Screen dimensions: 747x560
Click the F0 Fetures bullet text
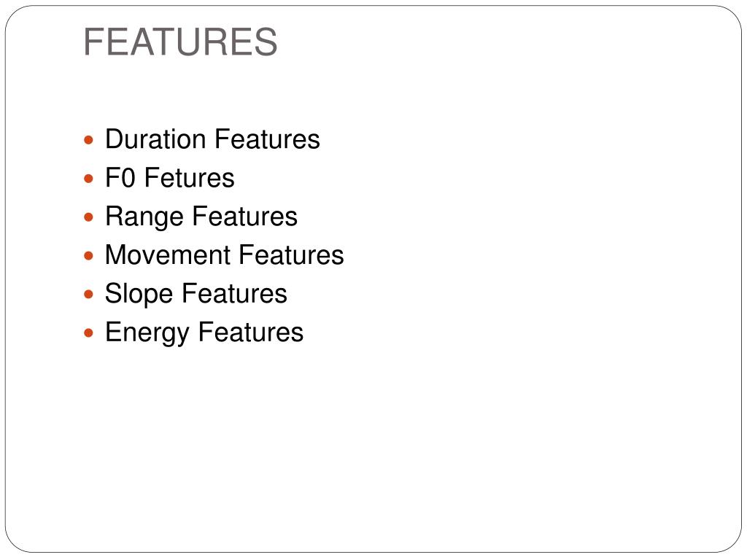(x=169, y=178)
